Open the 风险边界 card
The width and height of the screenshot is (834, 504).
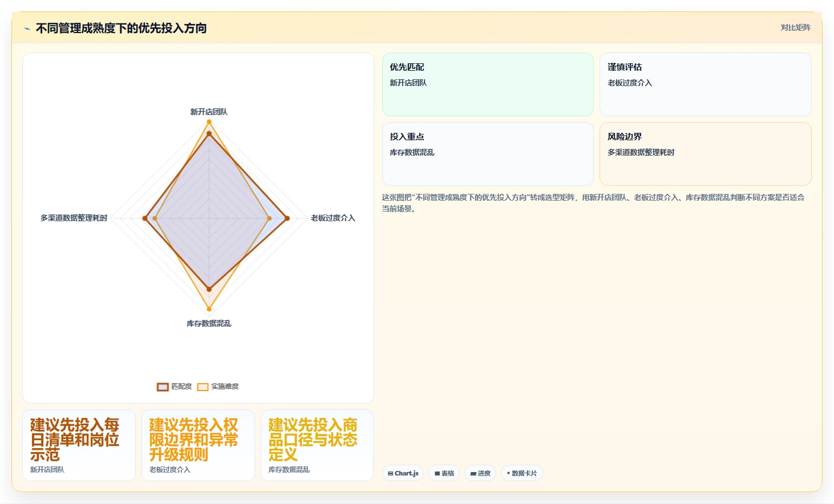coord(705,154)
